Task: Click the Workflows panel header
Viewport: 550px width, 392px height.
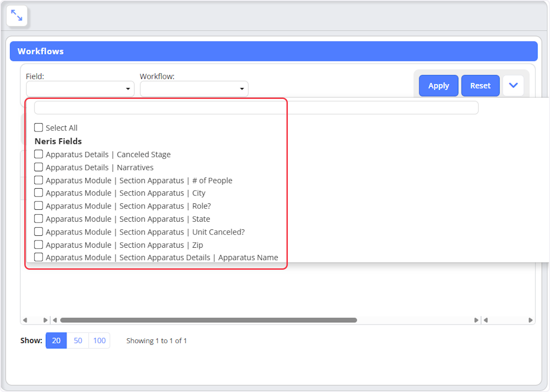Action: pyautogui.click(x=274, y=51)
